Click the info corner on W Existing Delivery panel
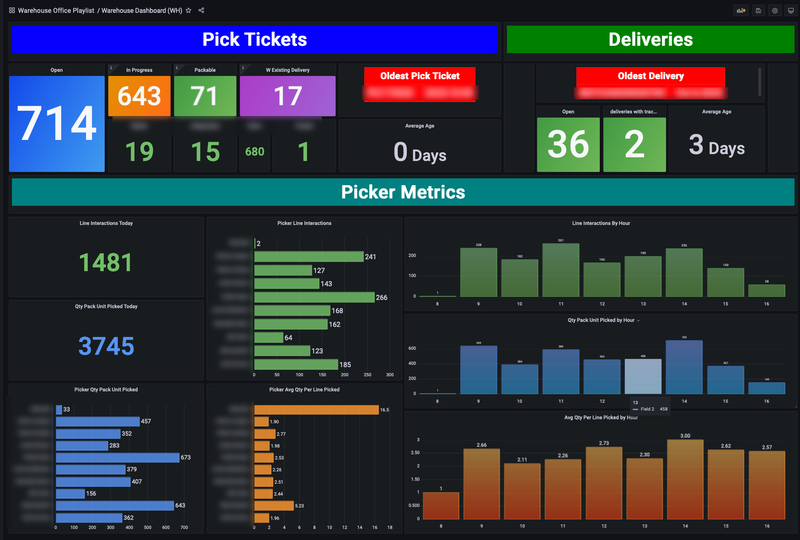This screenshot has width=800, height=540. click(x=242, y=67)
